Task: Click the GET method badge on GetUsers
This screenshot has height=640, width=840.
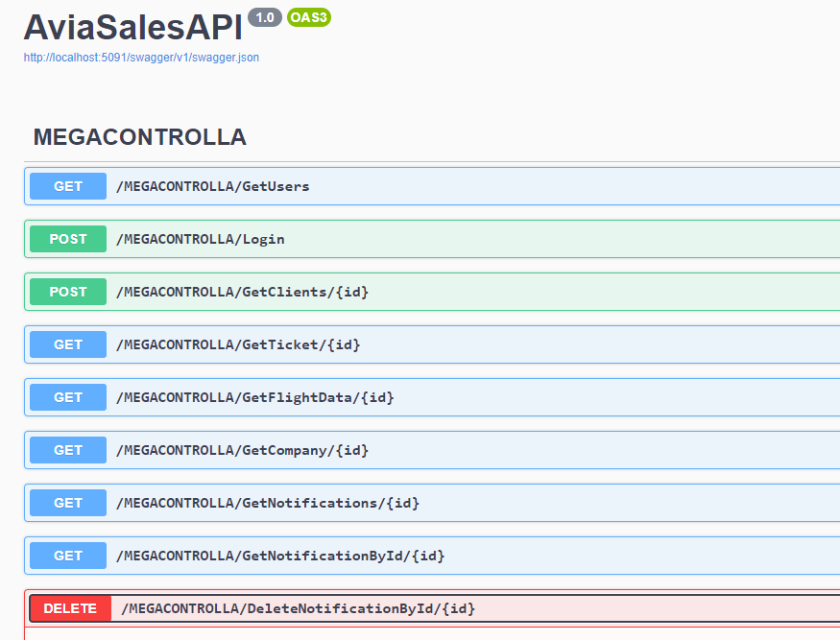Action: 67,186
